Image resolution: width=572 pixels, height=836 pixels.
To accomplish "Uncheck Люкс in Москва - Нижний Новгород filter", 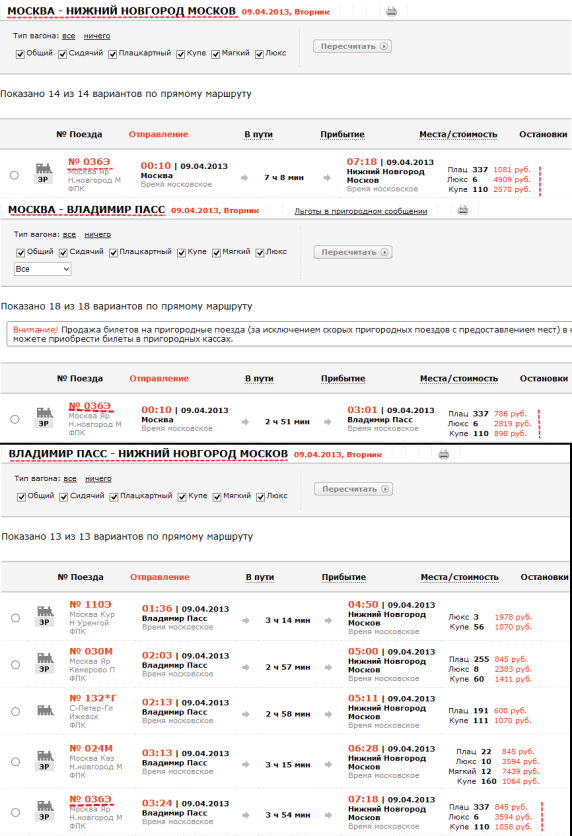I will (x=259, y=54).
